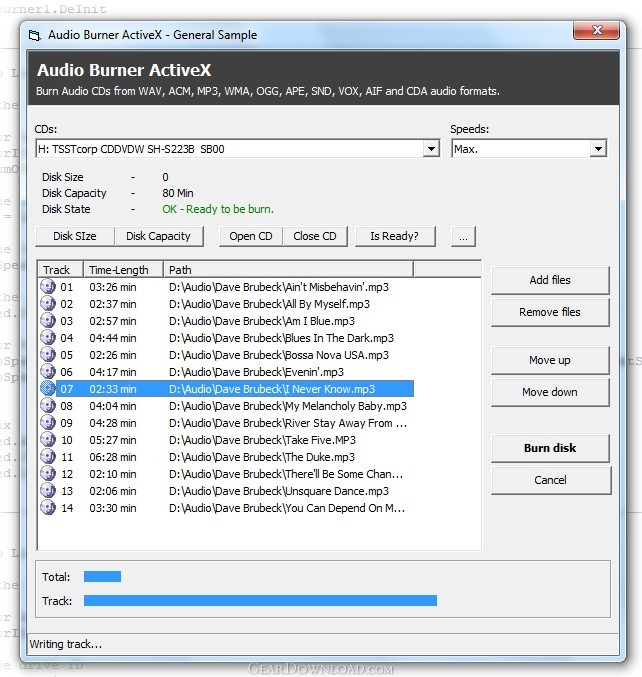Open the CDs drive dropdown arrow
This screenshot has width=642, height=677.
(431, 149)
